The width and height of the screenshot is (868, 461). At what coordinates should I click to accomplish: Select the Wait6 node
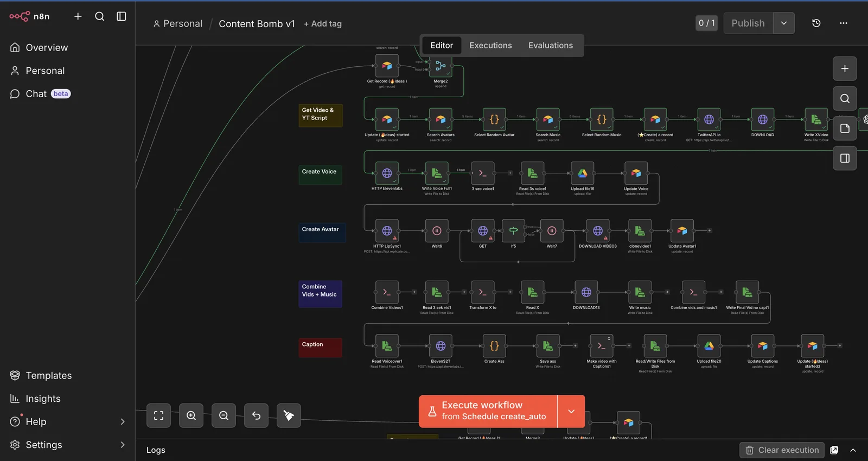[437, 231]
